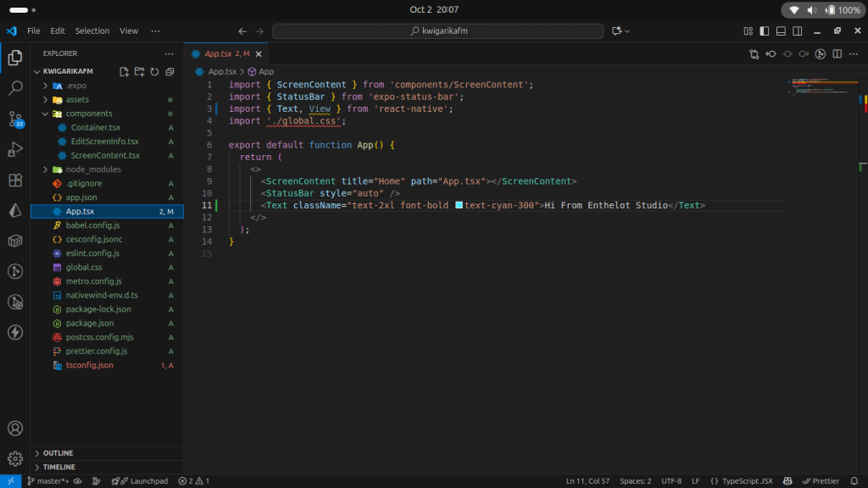868x488 pixels.
Task: Click New File icon in Explorer header
Action: tap(125, 72)
